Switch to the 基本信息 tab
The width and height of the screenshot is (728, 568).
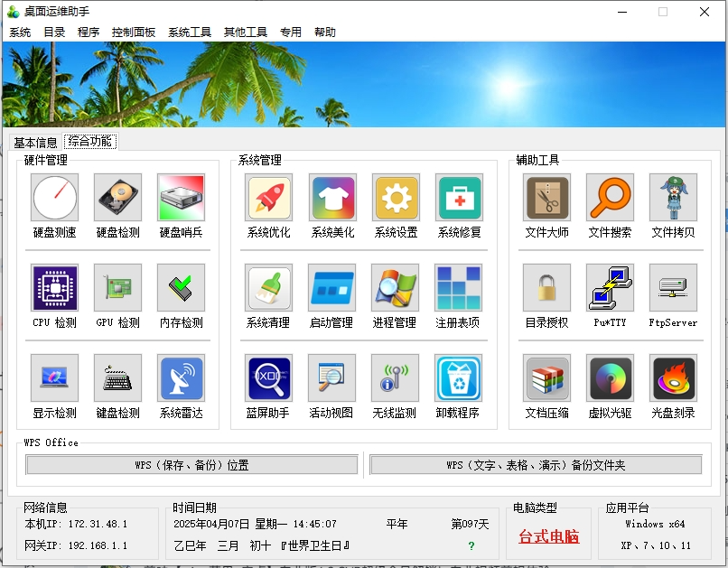pyautogui.click(x=35, y=142)
